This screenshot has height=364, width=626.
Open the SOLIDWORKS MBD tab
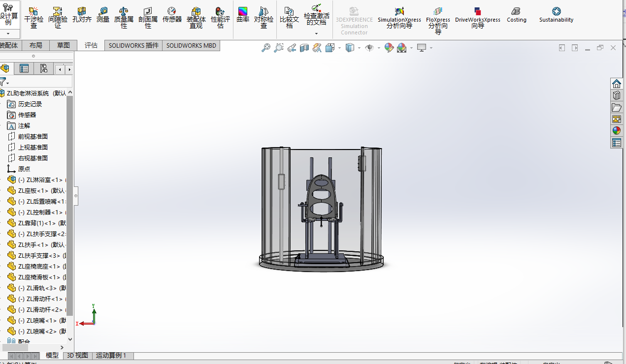click(x=191, y=45)
